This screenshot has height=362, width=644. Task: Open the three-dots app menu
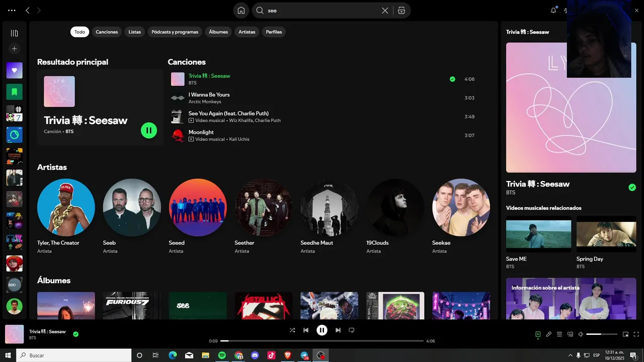pos(12,10)
